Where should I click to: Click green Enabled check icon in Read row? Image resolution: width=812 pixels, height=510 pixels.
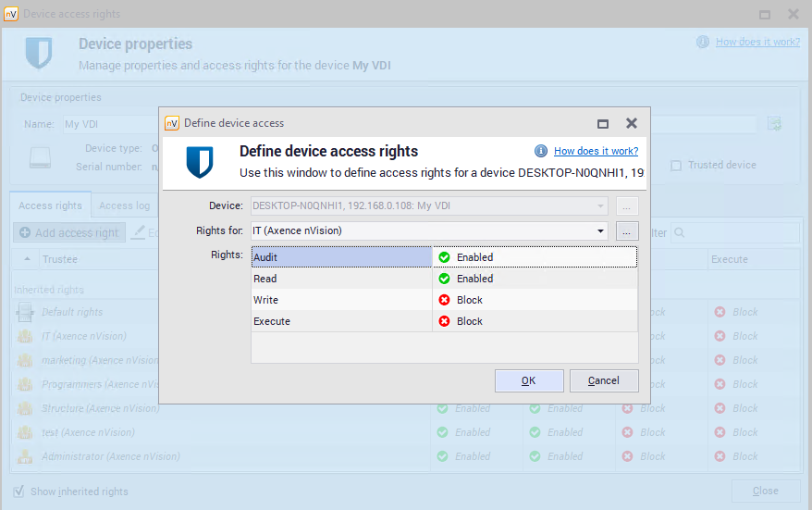pyautogui.click(x=444, y=279)
